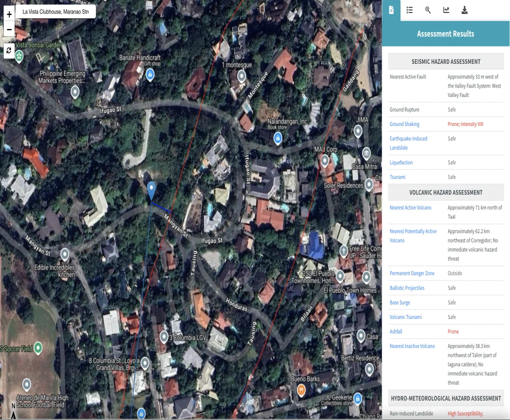This screenshot has height=420, width=510.
Task: Switch to the chart graph tab
Action: 446,10
